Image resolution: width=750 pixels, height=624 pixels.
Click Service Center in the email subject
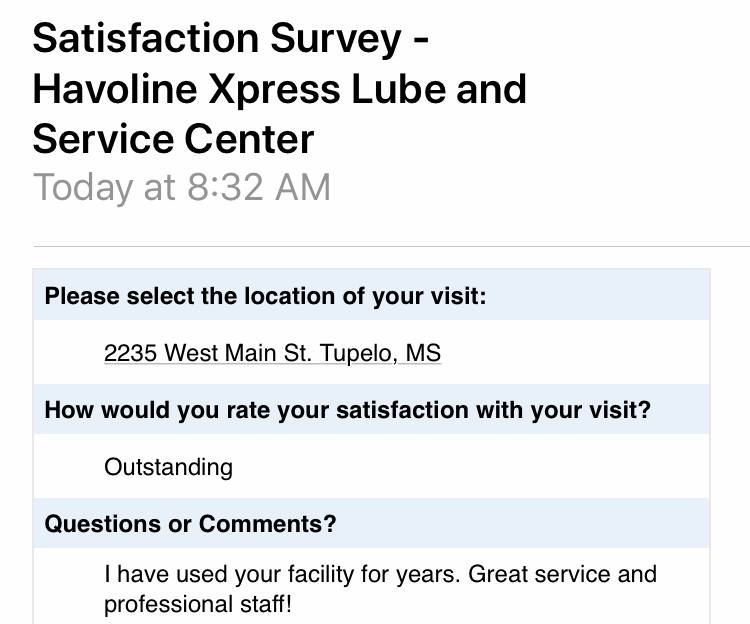(173, 139)
